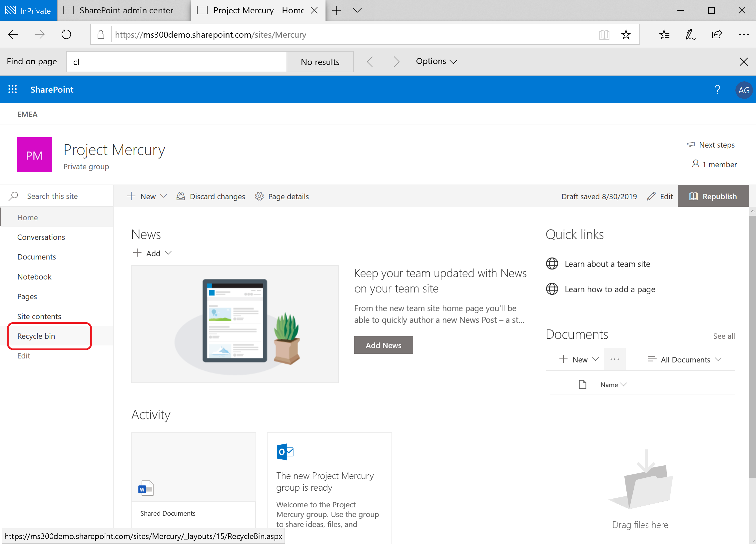This screenshot has height=544, width=756.
Task: Switch to SharePoint admin center tab
Action: (x=124, y=10)
